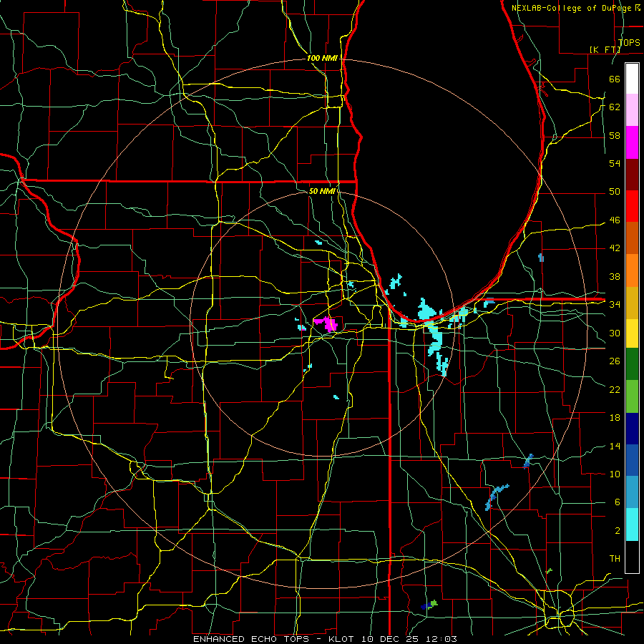The height and width of the screenshot is (644, 644).
Task: Click the dark green legend swatch
Action: tap(632, 364)
